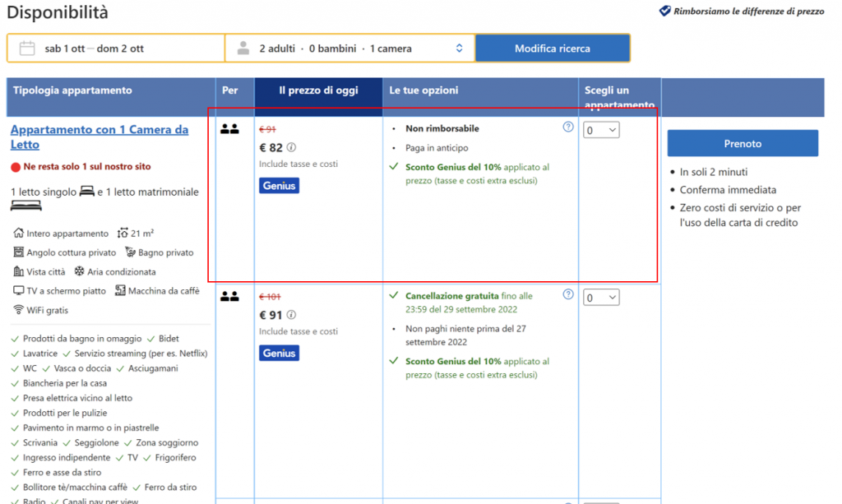Click info icon next to € 91
842x504 pixels.
(x=291, y=315)
